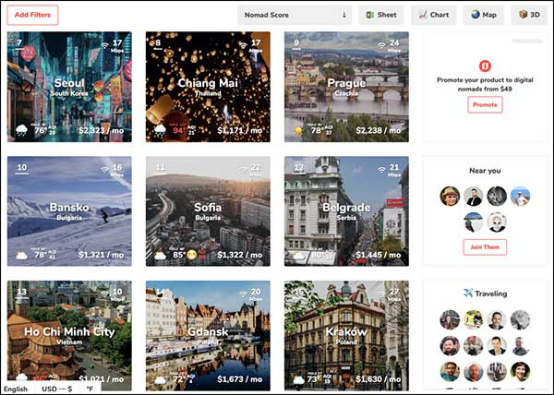
Task: Expand the Nomad Score sort dropdown
Action: tap(294, 15)
